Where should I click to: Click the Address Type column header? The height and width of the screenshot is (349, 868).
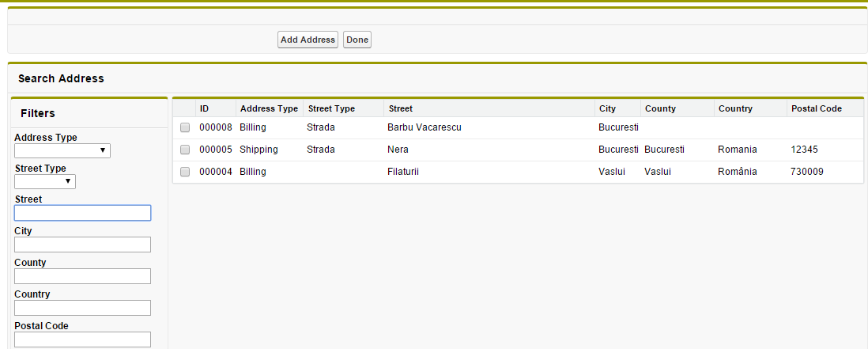269,108
